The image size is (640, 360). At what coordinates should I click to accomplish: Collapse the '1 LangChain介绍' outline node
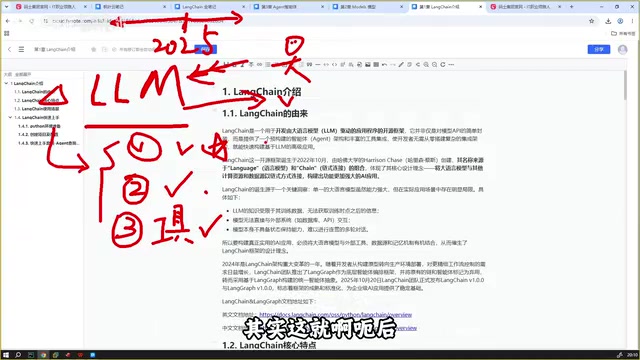coord(6,83)
